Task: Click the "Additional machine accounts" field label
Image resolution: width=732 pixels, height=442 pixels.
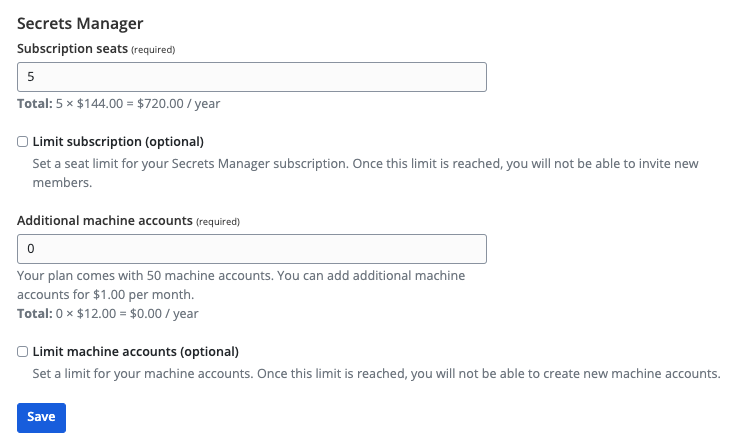Action: point(104,220)
